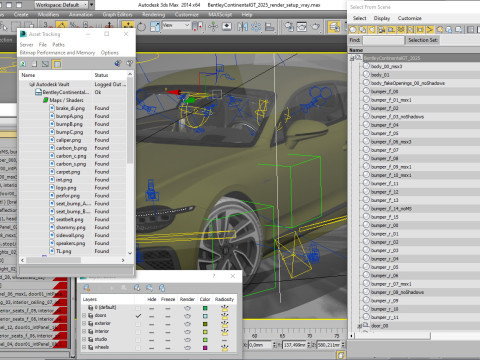Click the Status column header in Asset Tracking

click(110, 75)
